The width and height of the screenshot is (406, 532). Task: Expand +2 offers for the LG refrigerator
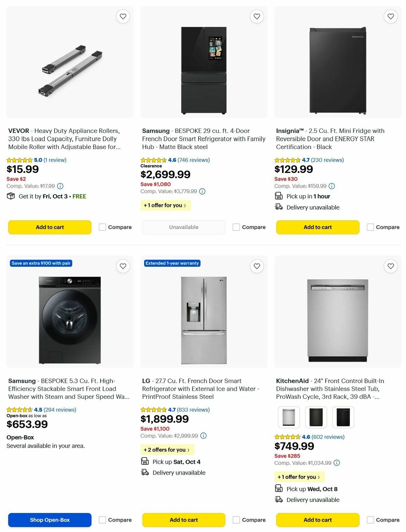167,449
